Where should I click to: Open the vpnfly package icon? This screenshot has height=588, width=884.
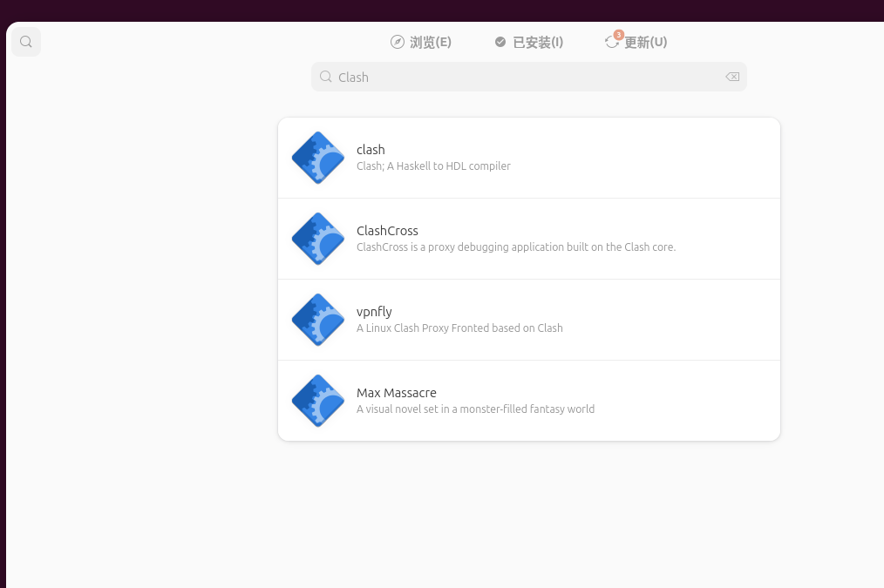point(318,320)
